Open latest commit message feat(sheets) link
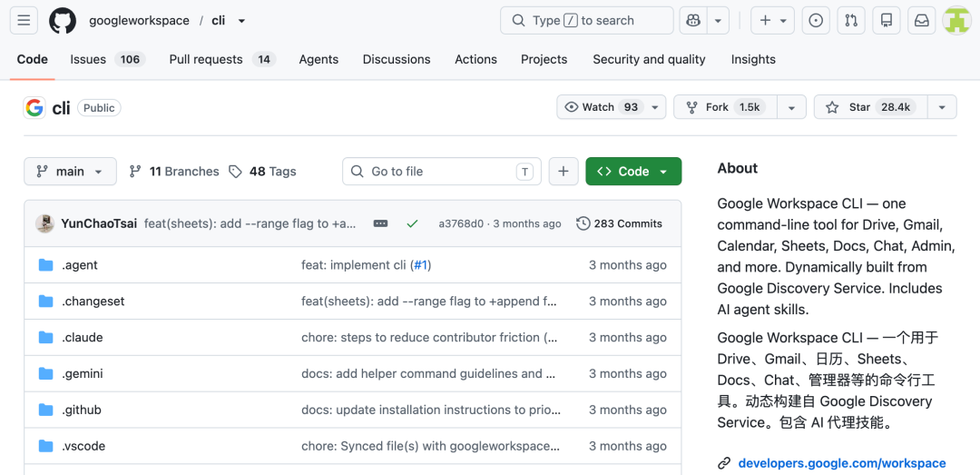 (x=250, y=223)
